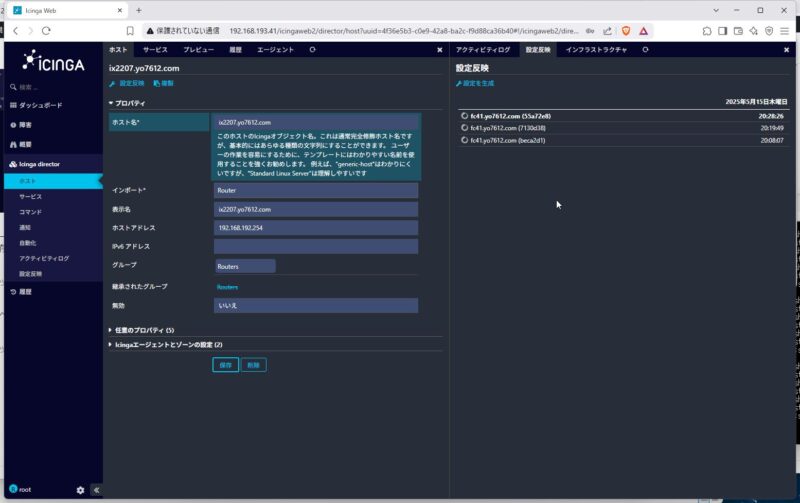Click the Icinga logo in the sidebar
The image size is (800, 503).
coord(53,61)
